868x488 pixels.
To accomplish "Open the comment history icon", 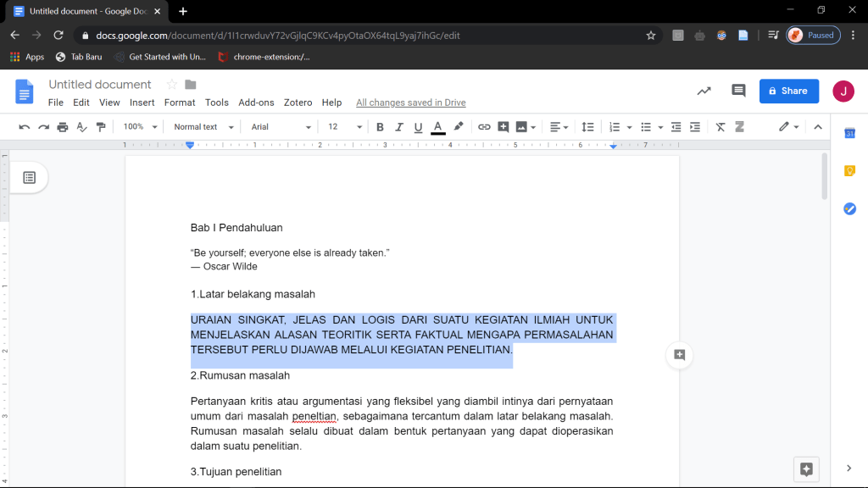I will [x=738, y=91].
